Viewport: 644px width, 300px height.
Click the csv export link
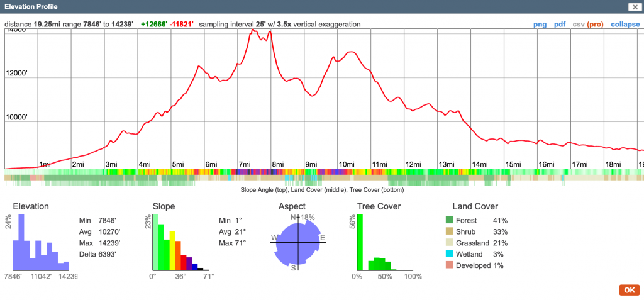(x=578, y=25)
